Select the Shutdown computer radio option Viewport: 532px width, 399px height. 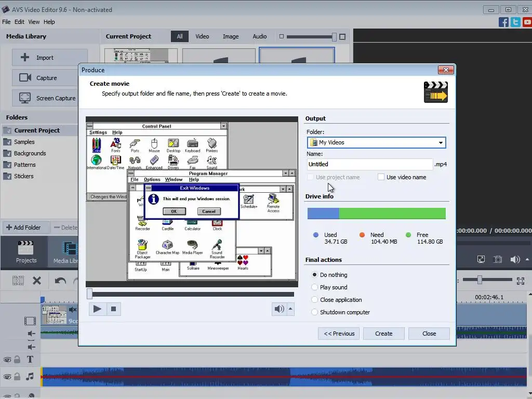(314, 312)
